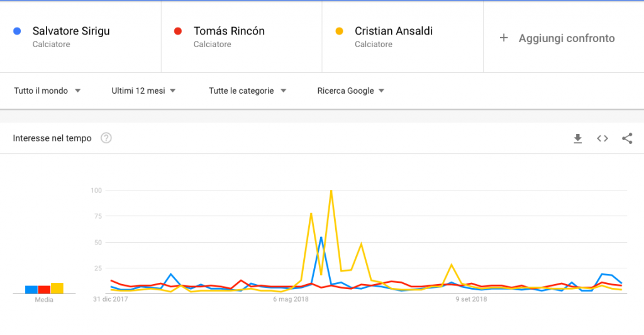Image resolution: width=644 pixels, height=335 pixels.
Task: Click the blue dot for Salvatore Sirigu
Action: coord(17,31)
